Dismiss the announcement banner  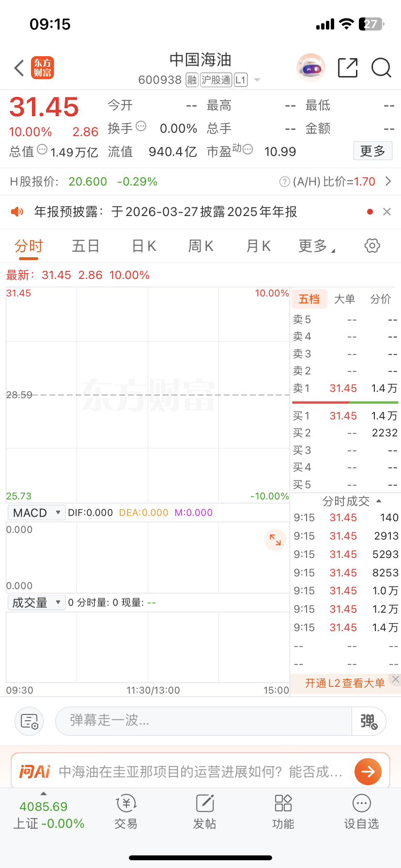pyautogui.click(x=387, y=212)
